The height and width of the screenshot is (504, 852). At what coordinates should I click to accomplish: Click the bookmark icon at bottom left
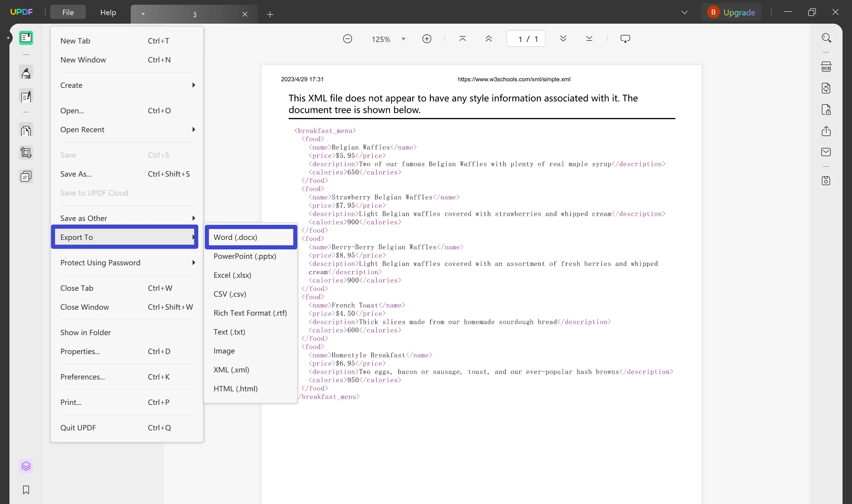point(26,490)
